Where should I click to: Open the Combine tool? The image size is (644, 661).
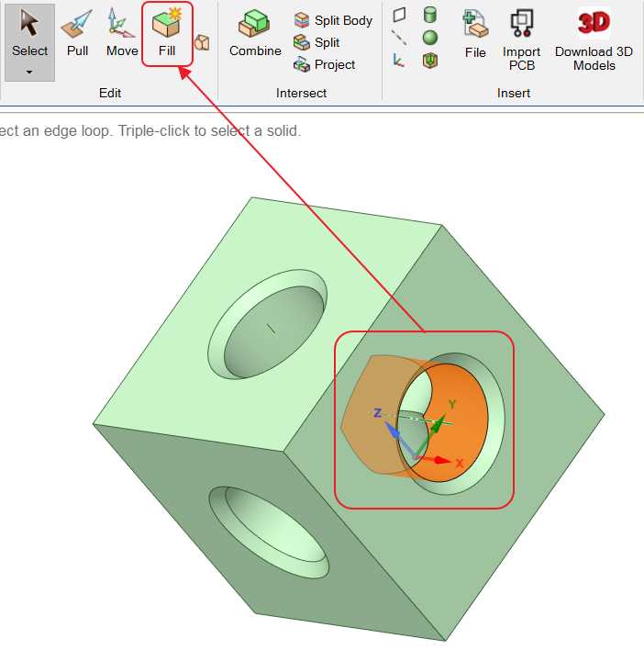pyautogui.click(x=255, y=34)
